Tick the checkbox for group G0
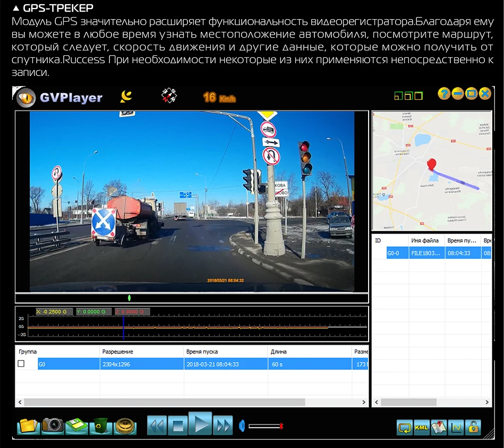This screenshot has height=448, width=504. (x=21, y=364)
